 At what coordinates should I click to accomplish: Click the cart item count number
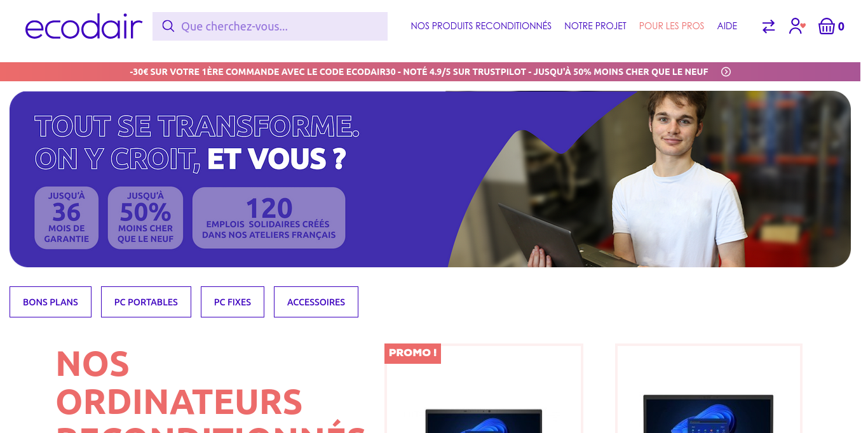click(x=841, y=27)
